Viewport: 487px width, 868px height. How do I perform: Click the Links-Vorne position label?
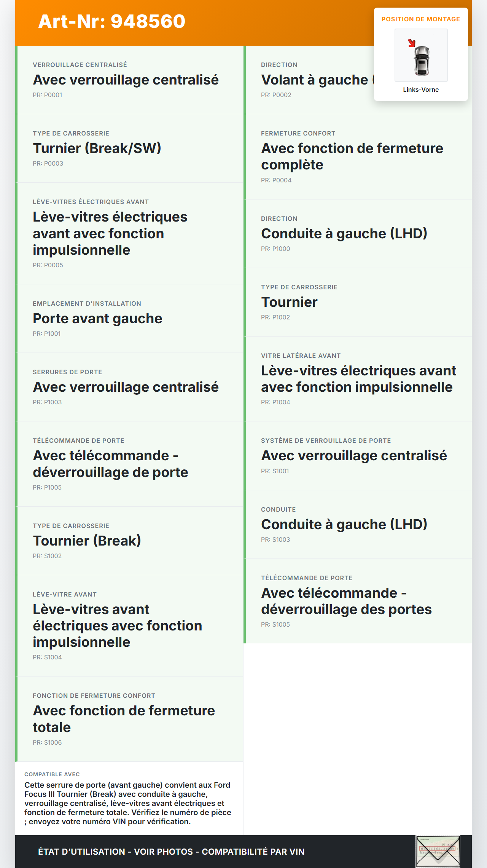(421, 90)
